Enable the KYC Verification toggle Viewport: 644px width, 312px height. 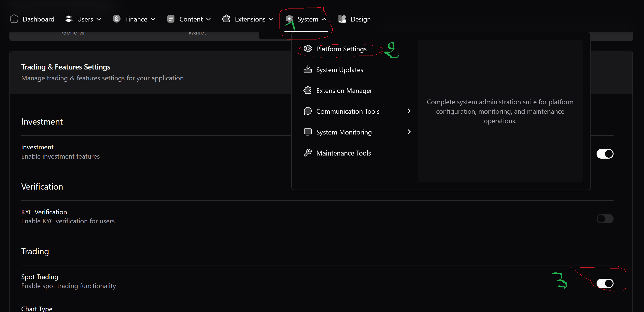[x=605, y=219]
